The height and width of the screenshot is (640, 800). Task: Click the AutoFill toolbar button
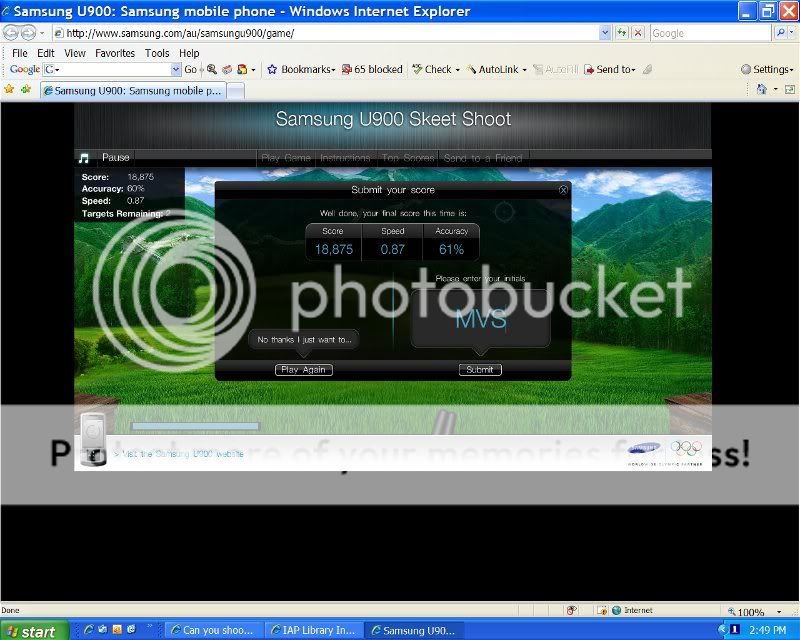click(555, 69)
